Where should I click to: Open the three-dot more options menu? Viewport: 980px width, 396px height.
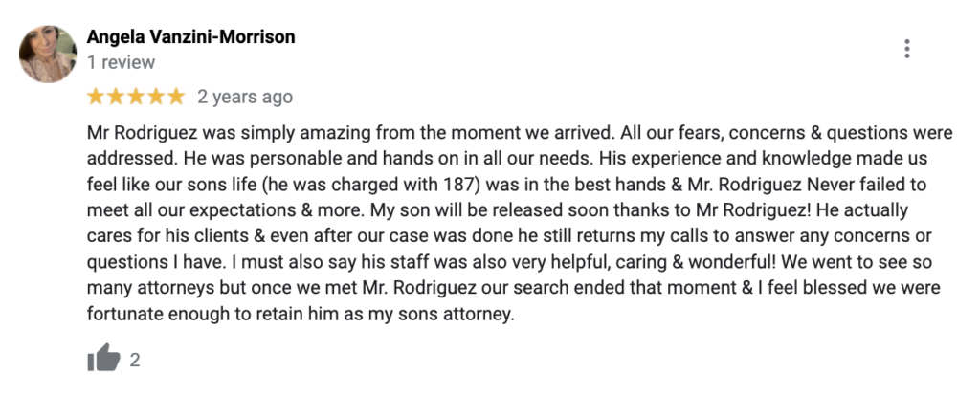click(x=906, y=49)
